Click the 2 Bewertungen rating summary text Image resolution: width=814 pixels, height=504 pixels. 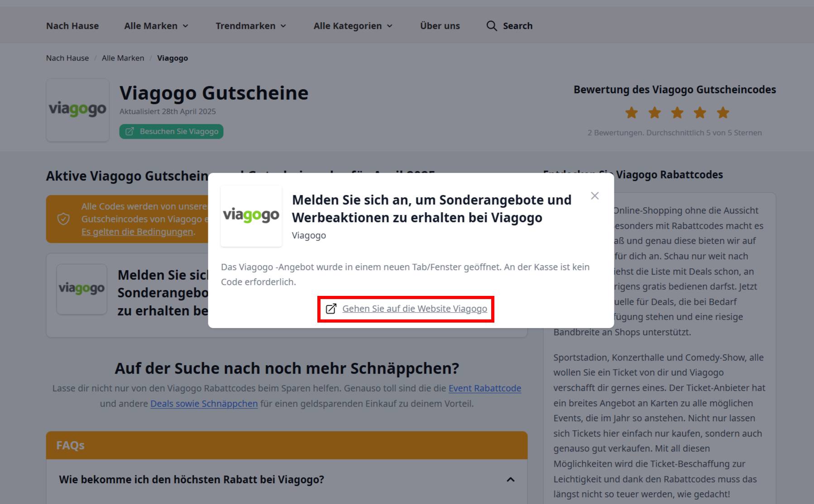[675, 133]
